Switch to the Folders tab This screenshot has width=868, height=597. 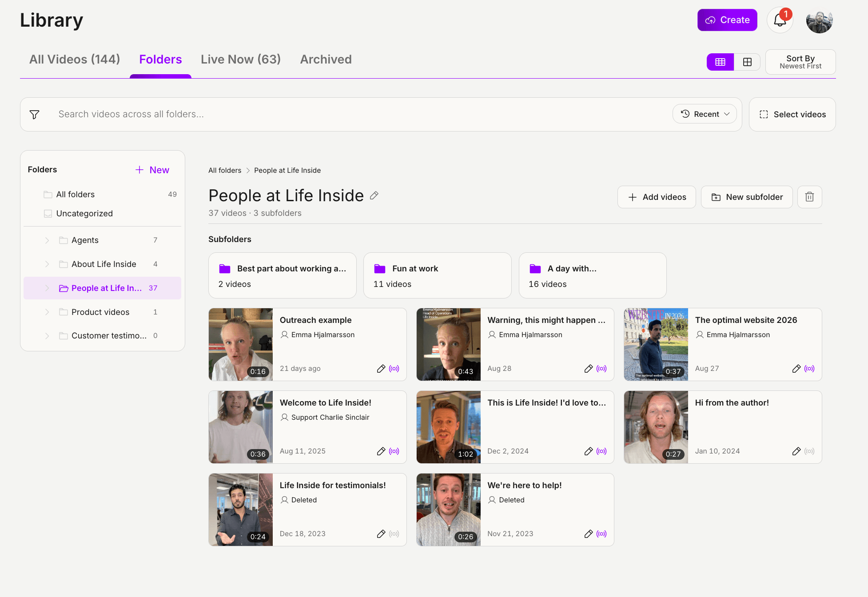[x=160, y=60]
